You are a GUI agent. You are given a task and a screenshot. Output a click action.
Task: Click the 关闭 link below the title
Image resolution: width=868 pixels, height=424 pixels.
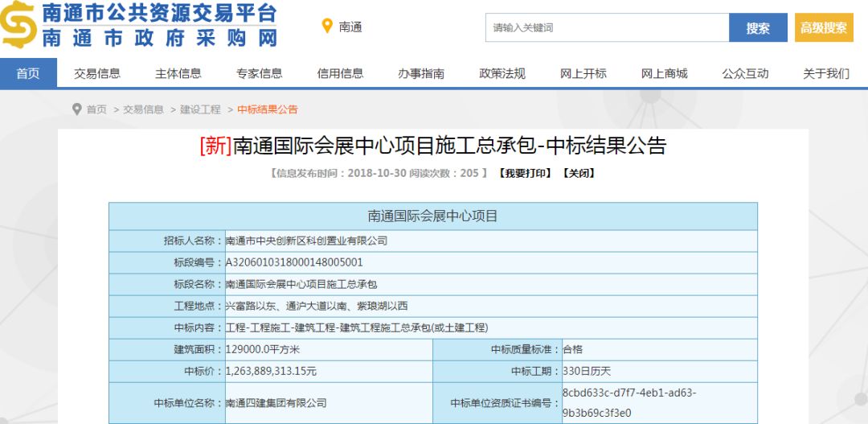point(579,174)
